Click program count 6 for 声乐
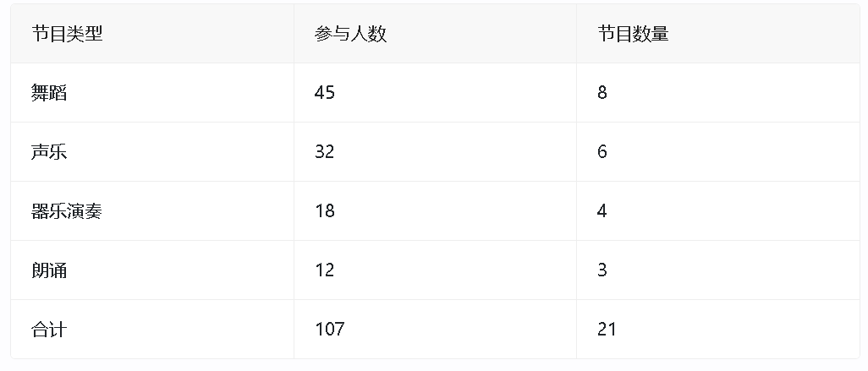The height and width of the screenshot is (371, 868). click(602, 152)
